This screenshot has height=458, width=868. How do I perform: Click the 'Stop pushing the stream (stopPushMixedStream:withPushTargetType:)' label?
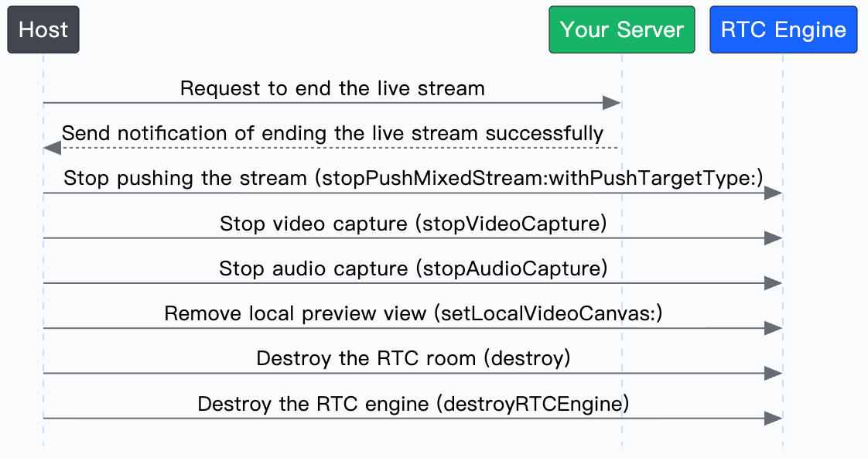[413, 179]
